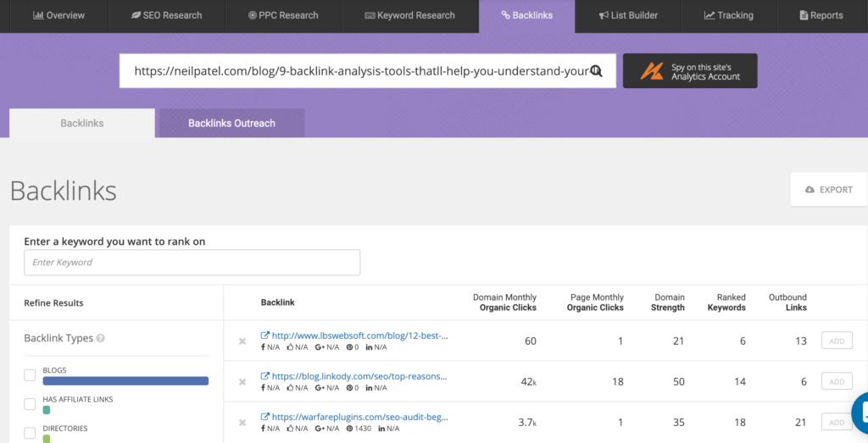The width and height of the screenshot is (868, 443).
Task: Open the chat widget bubble
Action: (860, 413)
